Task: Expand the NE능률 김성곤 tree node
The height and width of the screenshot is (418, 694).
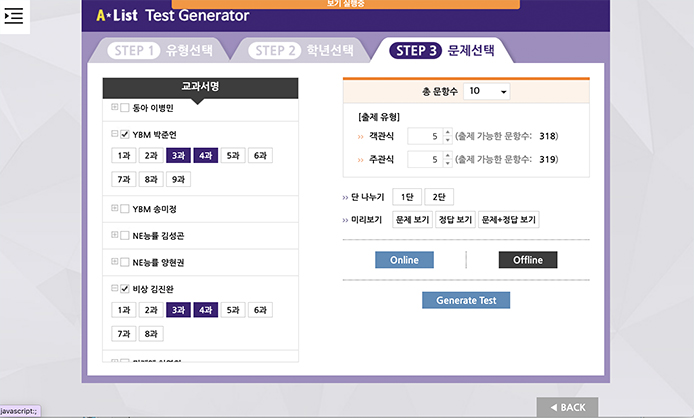Action: 114,236
